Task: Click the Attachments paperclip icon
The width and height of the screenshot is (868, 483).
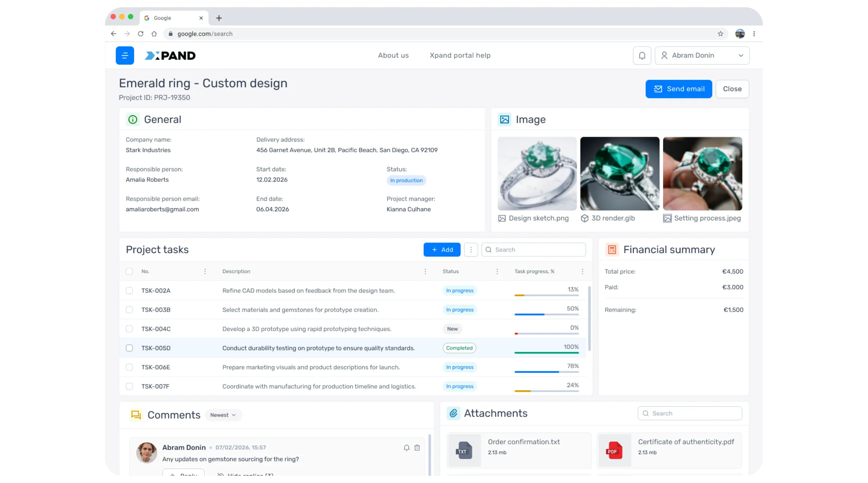Action: (x=453, y=413)
